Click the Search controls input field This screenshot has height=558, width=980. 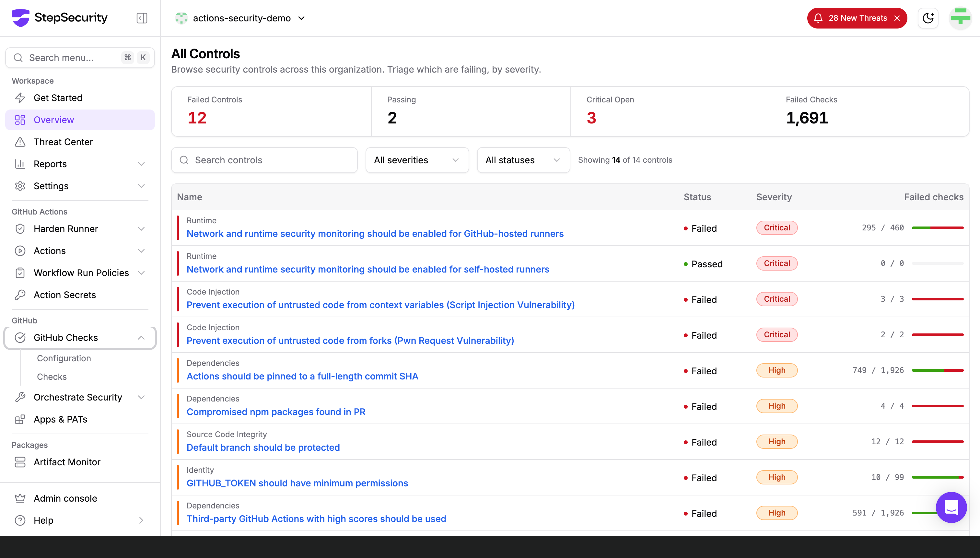[x=264, y=160]
